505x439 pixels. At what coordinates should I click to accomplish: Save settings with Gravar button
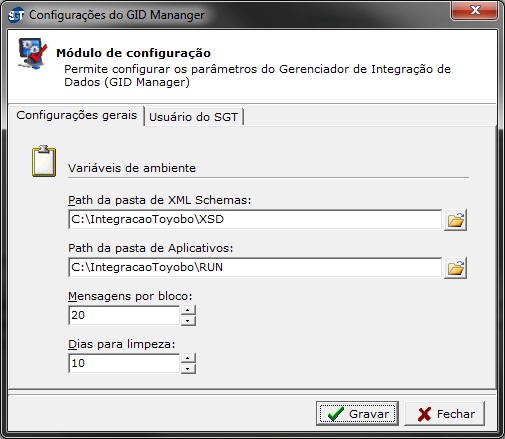(357, 414)
